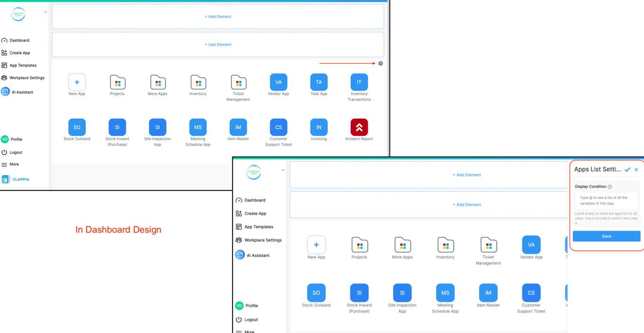Image resolution: width=644 pixels, height=333 pixels.
Task: Open Site Inspection App in top screenshot
Action: click(157, 127)
